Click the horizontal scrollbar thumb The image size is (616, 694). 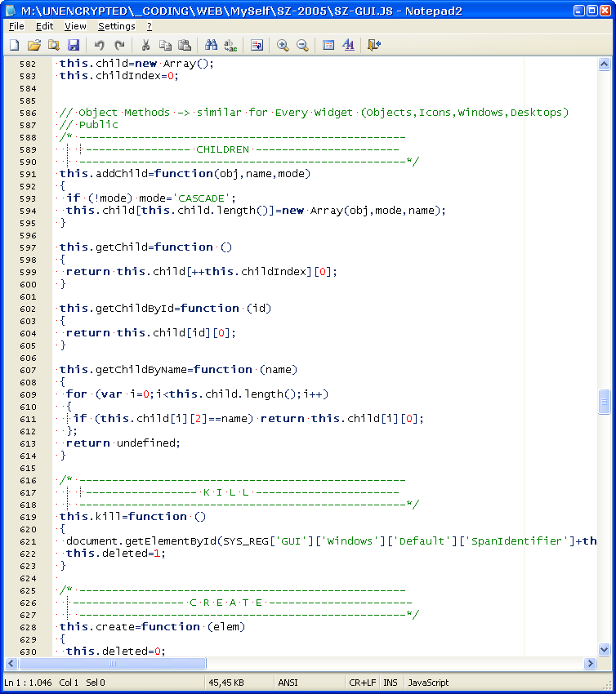tap(113, 663)
